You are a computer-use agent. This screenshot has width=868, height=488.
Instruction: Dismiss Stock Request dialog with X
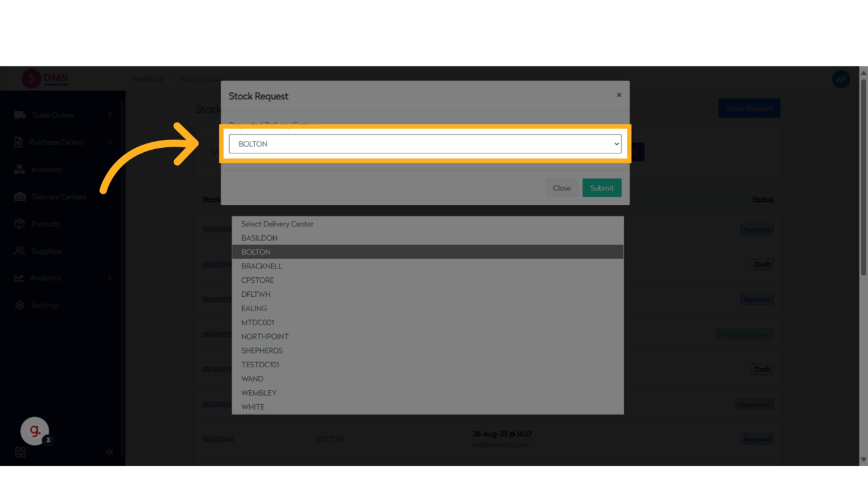(619, 95)
